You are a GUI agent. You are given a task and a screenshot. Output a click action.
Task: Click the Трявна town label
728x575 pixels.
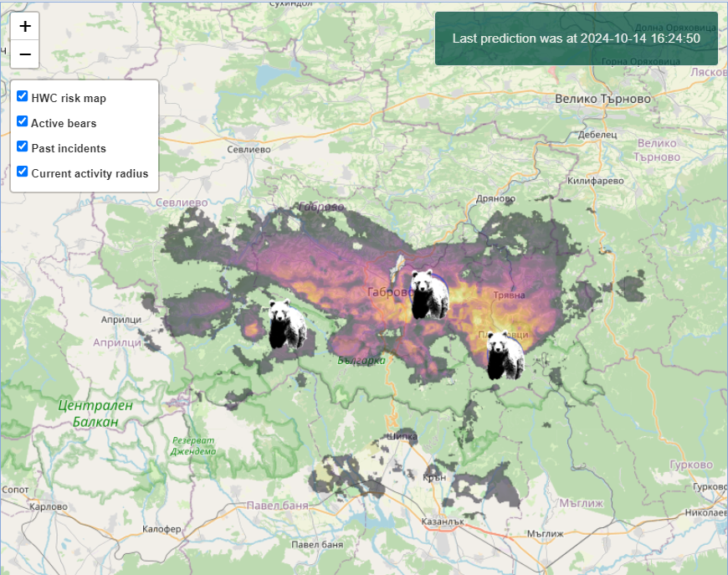pyautogui.click(x=509, y=295)
